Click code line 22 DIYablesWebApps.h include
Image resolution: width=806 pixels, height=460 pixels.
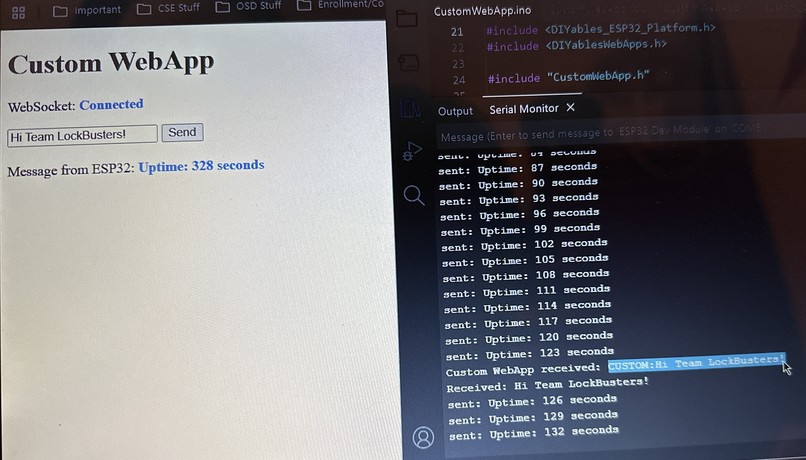click(x=577, y=45)
